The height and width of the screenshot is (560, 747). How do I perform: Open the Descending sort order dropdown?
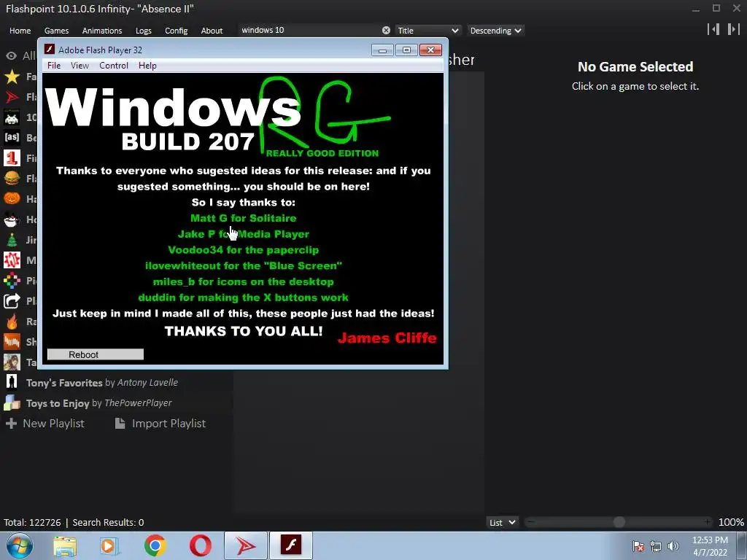coord(495,31)
